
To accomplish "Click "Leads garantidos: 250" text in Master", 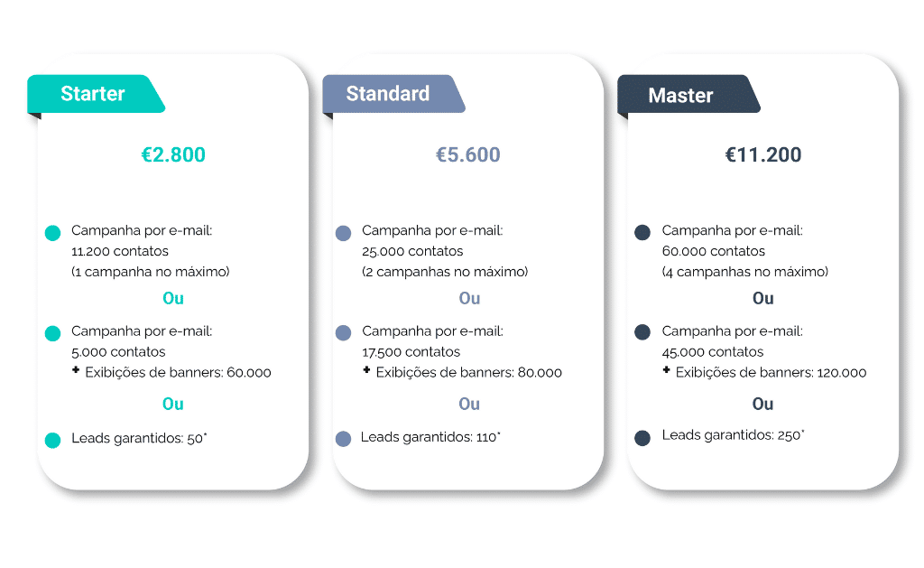I will (x=733, y=435).
